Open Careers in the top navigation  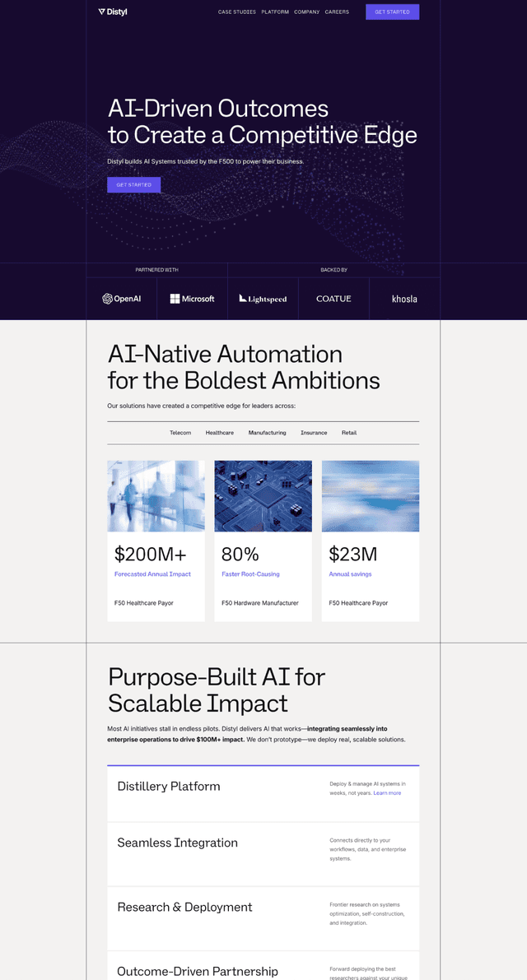(x=337, y=12)
